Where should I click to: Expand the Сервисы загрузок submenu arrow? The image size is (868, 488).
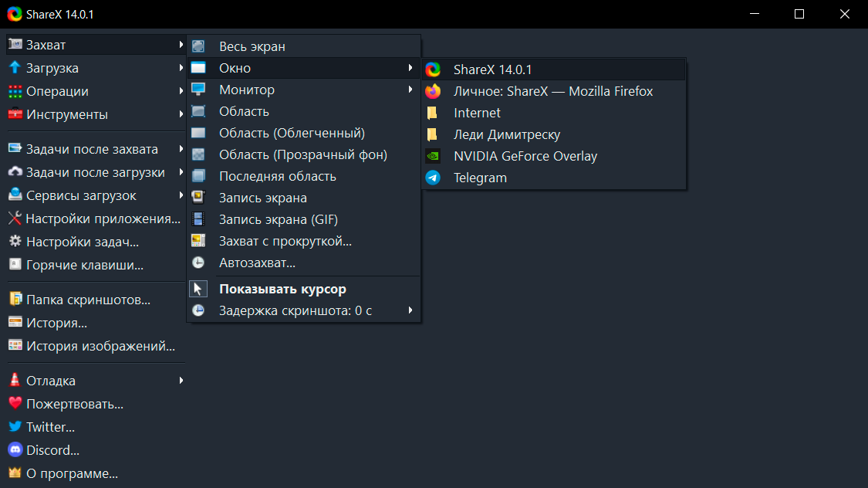181,195
